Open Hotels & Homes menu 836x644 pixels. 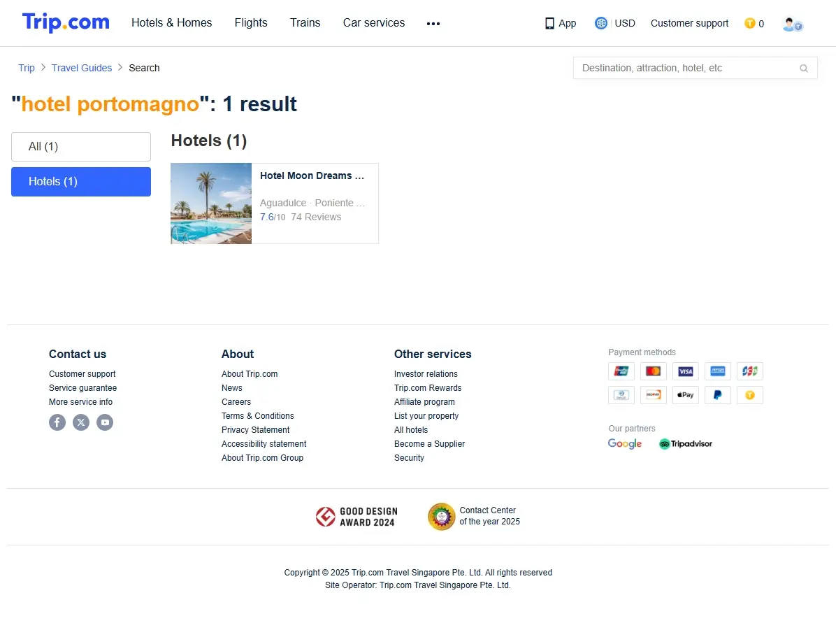[172, 23]
